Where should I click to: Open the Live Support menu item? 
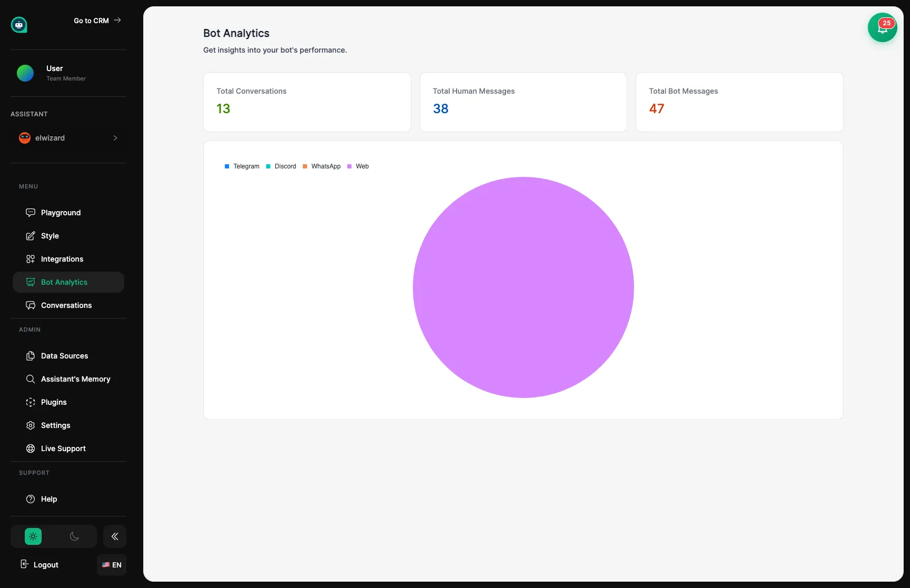pyautogui.click(x=68, y=449)
